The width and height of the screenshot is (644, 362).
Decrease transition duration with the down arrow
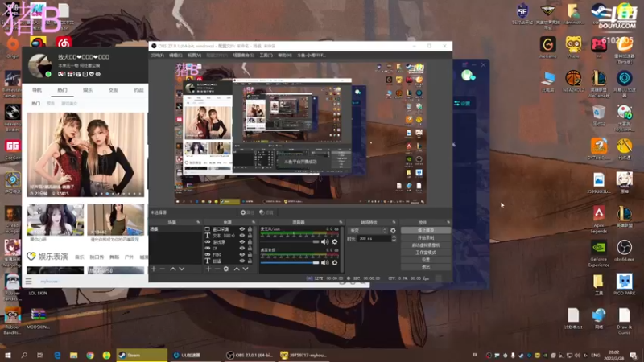pos(394,240)
